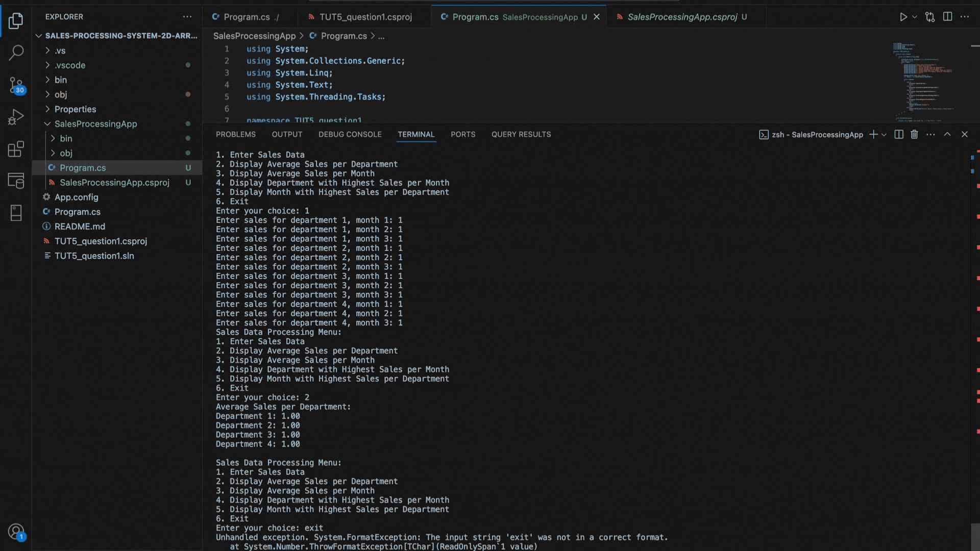Click SalesProcessingApp breadcrumb segment

click(x=254, y=36)
